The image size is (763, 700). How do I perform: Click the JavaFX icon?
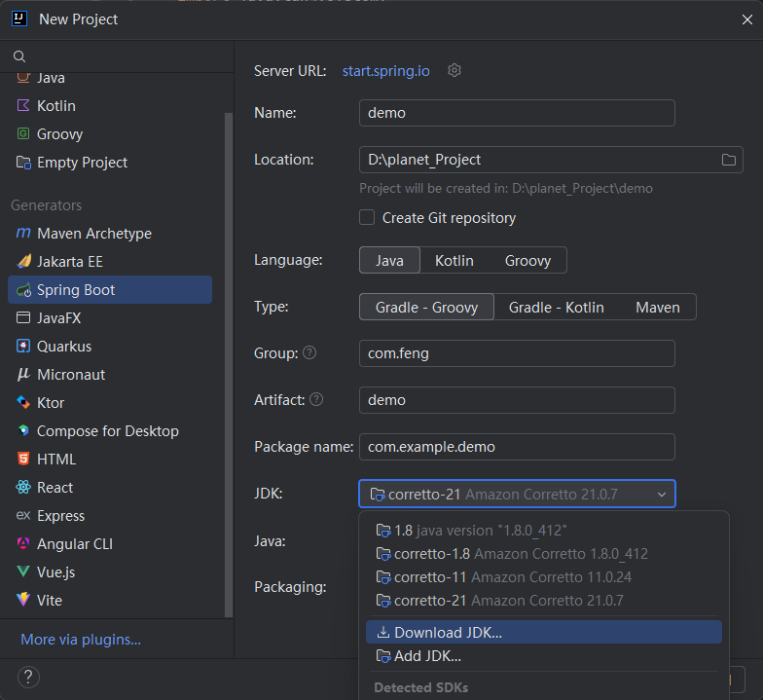[23, 317]
